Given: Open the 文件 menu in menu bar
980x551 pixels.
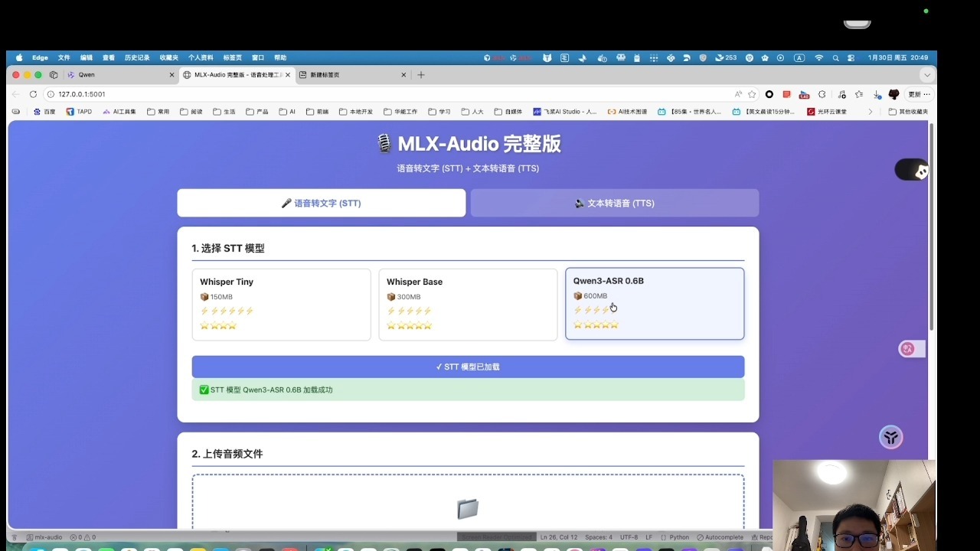Looking at the screenshot, I should tap(64, 57).
